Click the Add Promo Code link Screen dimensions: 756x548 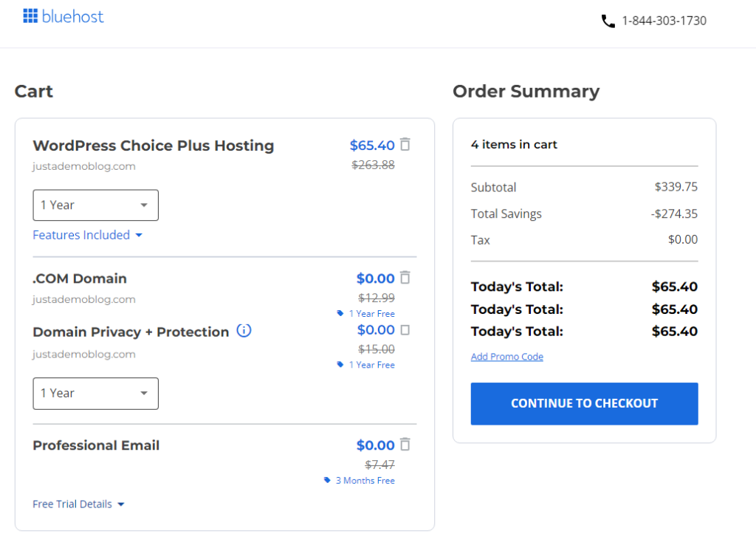tap(506, 357)
